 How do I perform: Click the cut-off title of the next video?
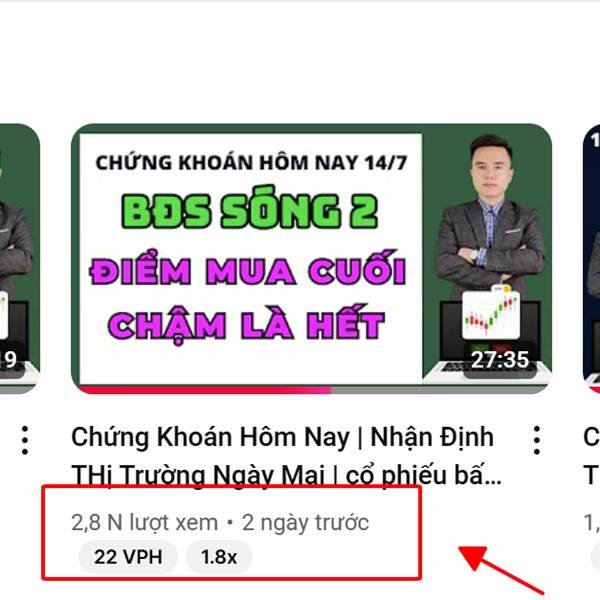click(591, 455)
